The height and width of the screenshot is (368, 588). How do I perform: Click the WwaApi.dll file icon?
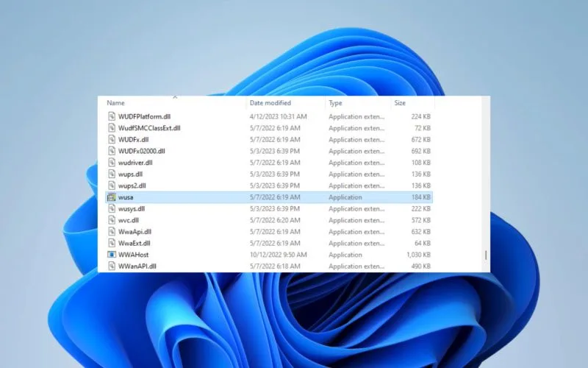112,232
